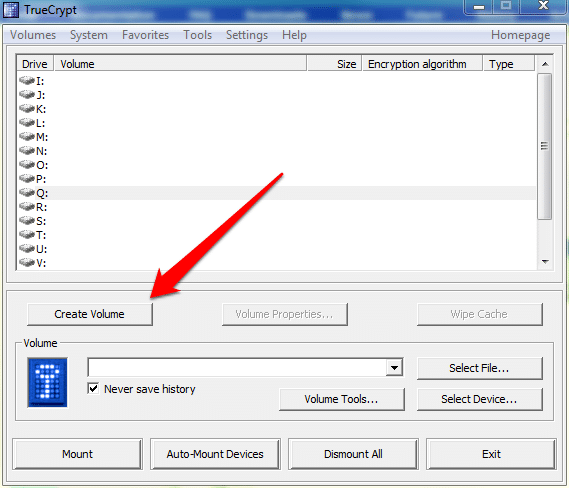Screen dimensions: 569x488
Task: Click the Volume Properties button
Action: tap(284, 314)
